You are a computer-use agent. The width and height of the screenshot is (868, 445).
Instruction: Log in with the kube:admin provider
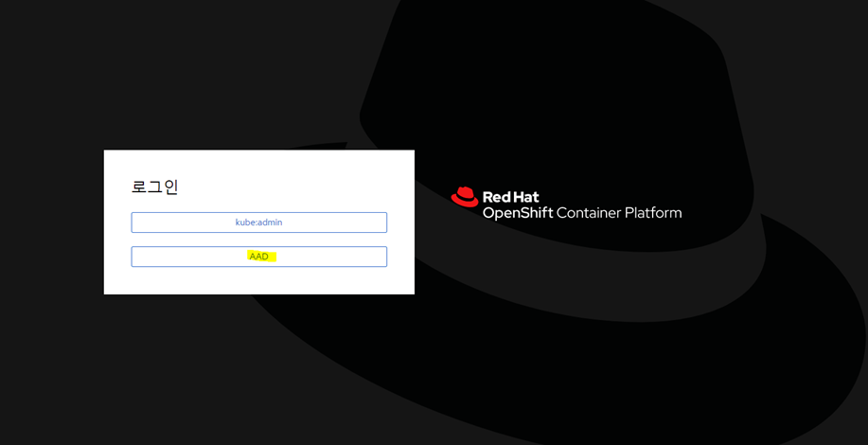[x=258, y=222]
